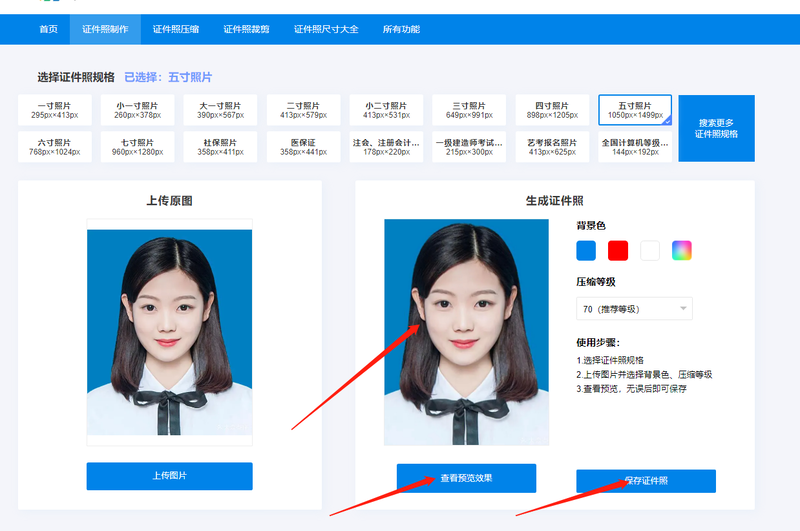Click the uploaded original photo thumbnail
The width and height of the screenshot is (800, 531).
(169, 332)
